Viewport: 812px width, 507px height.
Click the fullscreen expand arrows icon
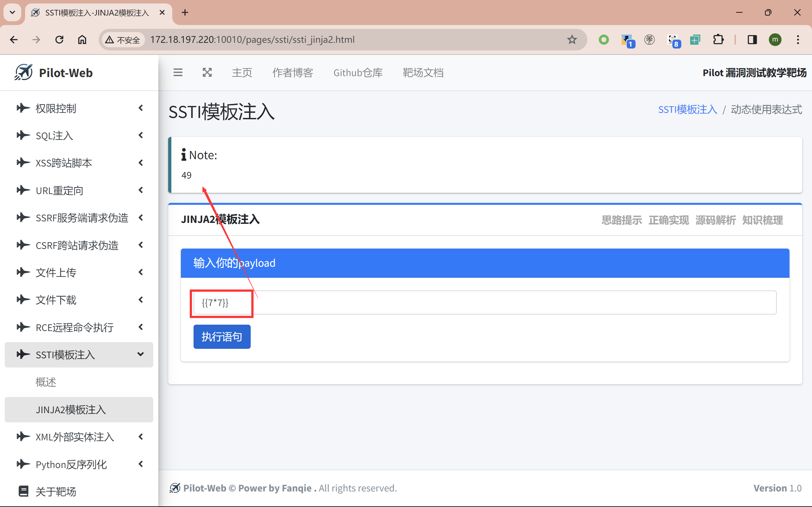207,72
